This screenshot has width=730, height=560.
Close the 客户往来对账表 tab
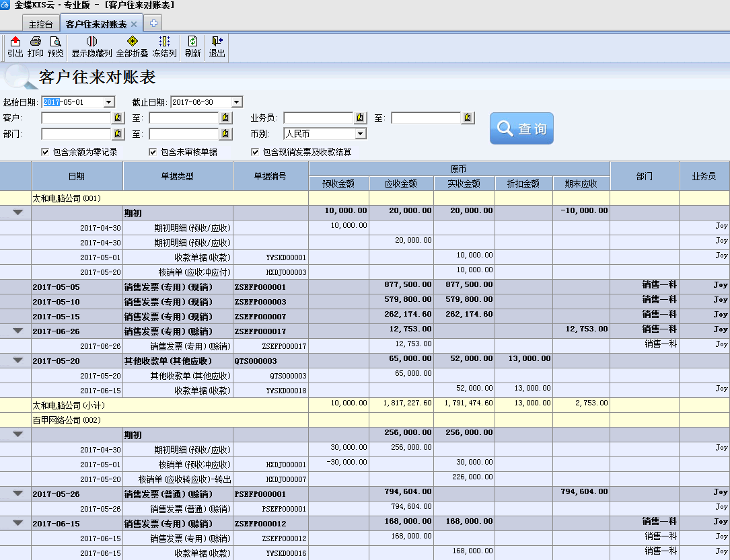point(134,24)
